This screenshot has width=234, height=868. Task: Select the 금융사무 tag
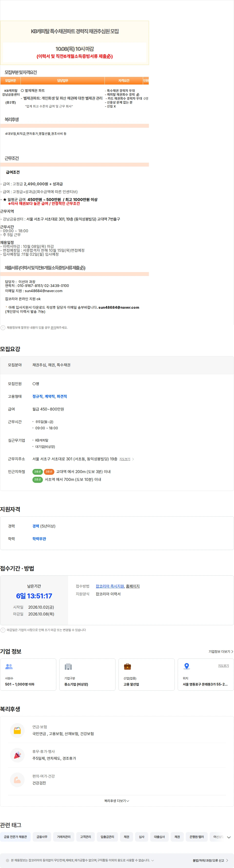pyautogui.click(x=42, y=837)
